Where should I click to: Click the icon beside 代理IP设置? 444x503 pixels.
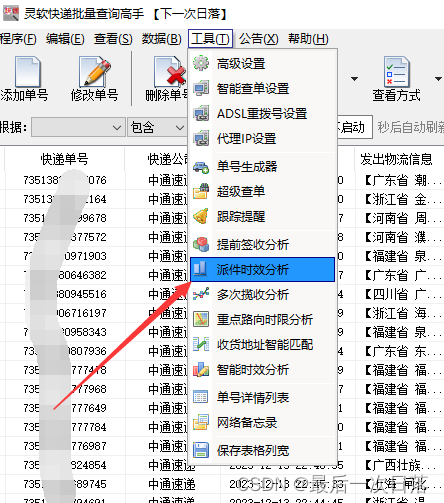click(x=201, y=138)
